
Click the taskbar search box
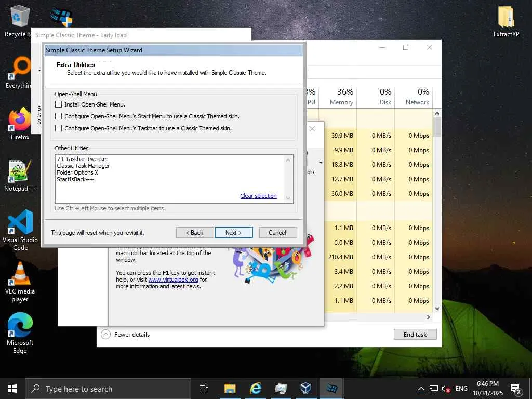point(108,389)
